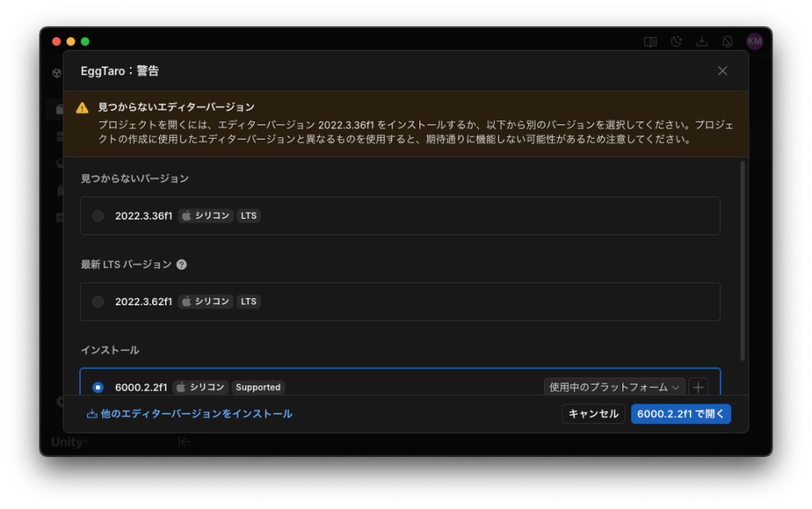Viewport: 812px width, 509px height.
Task: Click the 見つからないバージョン section label
Action: (135, 178)
